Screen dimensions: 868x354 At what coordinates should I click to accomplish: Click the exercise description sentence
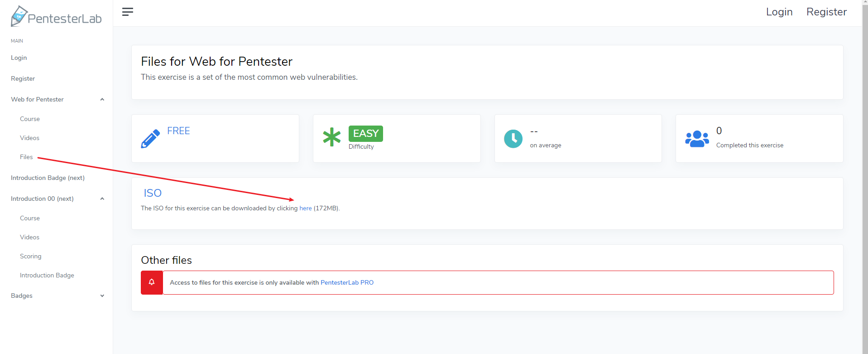coord(249,77)
